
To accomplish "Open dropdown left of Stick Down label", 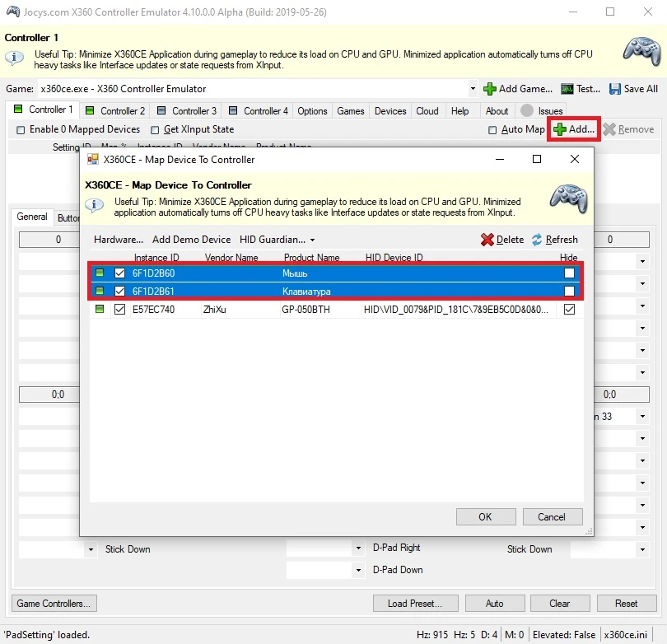I will pos(91,549).
